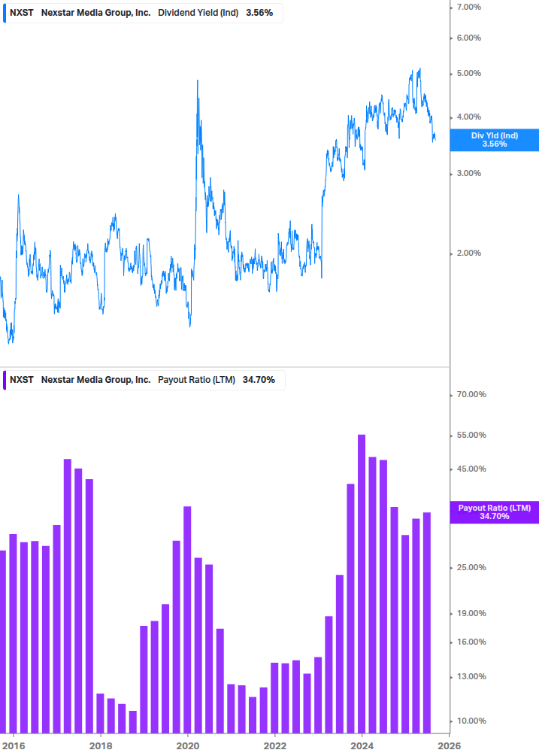
Task: Click the 16.00% payout axis value
Action: pyautogui.click(x=471, y=642)
